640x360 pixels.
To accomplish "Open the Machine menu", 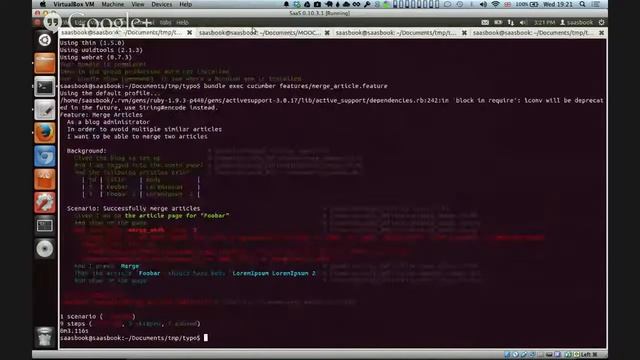I will [x=113, y=4].
